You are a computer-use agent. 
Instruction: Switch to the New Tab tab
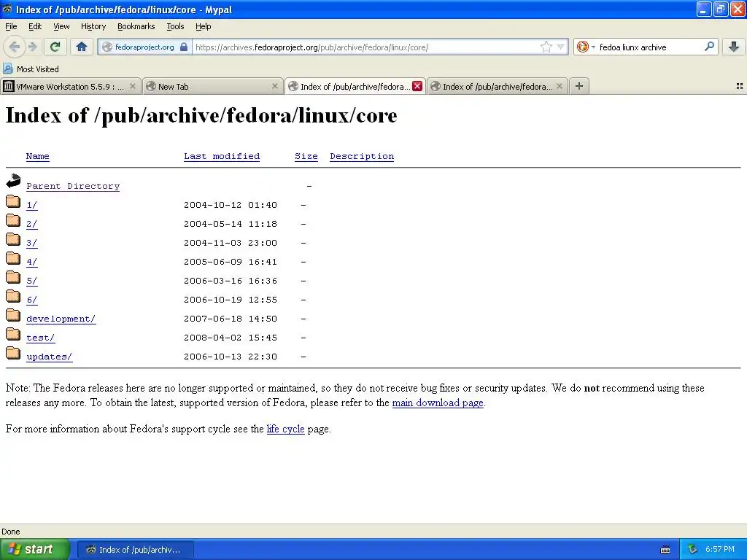(212, 86)
